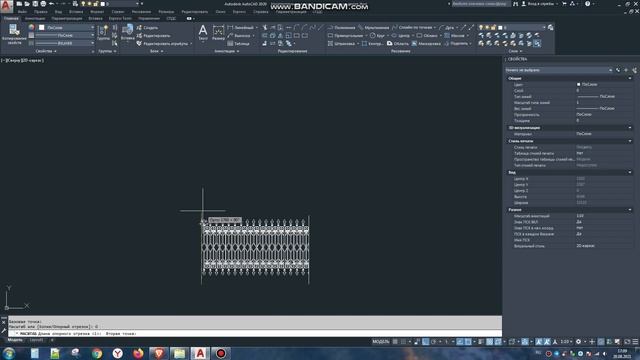The image size is (640, 360).
Task: Toggle object snap tracking in status bar
Action: point(460,342)
